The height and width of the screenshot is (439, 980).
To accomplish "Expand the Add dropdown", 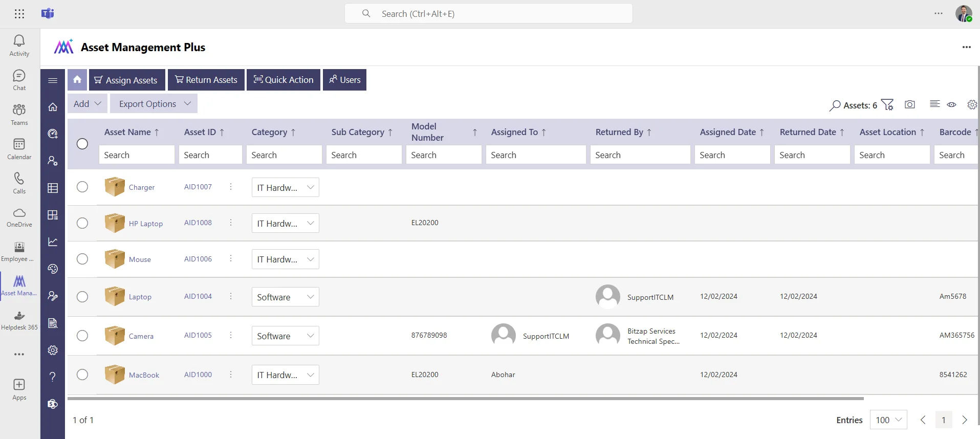I will (88, 104).
